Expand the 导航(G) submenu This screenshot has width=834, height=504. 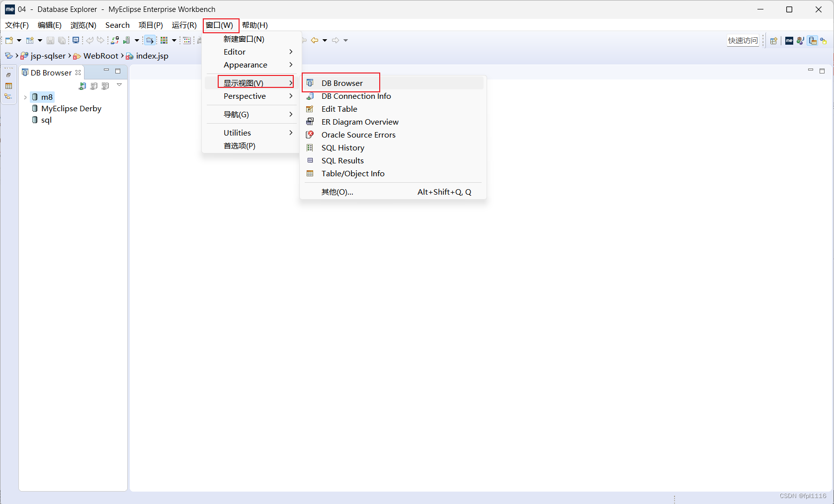pos(251,115)
